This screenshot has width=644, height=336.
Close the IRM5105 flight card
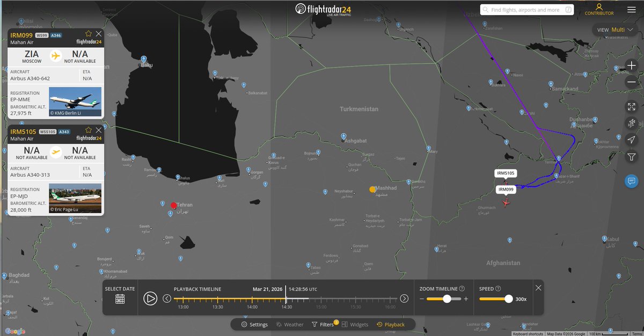click(98, 130)
